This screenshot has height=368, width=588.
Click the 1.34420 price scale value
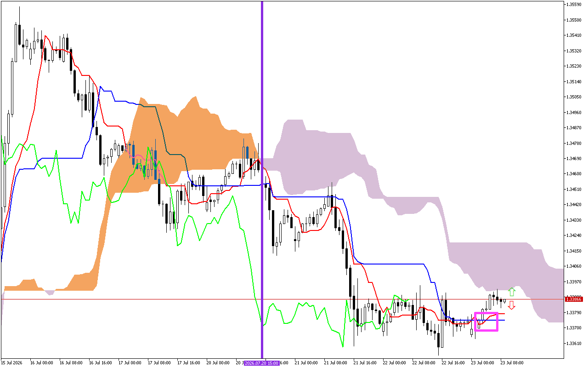(x=575, y=205)
